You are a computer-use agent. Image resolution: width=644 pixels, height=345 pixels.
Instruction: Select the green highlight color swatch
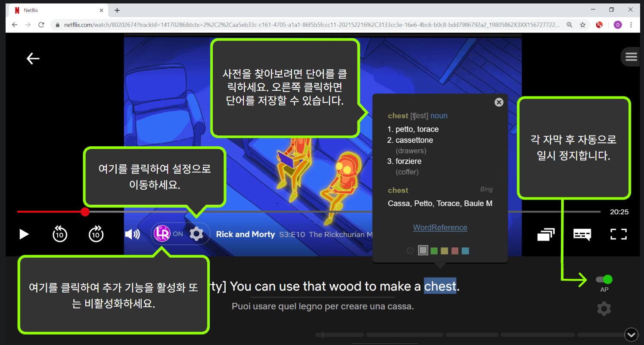pos(434,250)
